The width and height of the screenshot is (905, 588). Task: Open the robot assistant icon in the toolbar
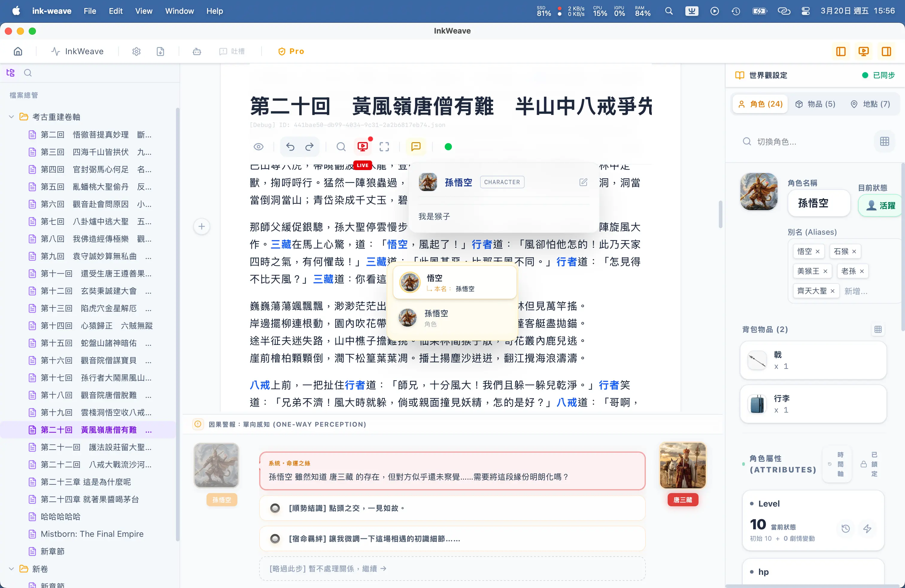click(x=197, y=51)
